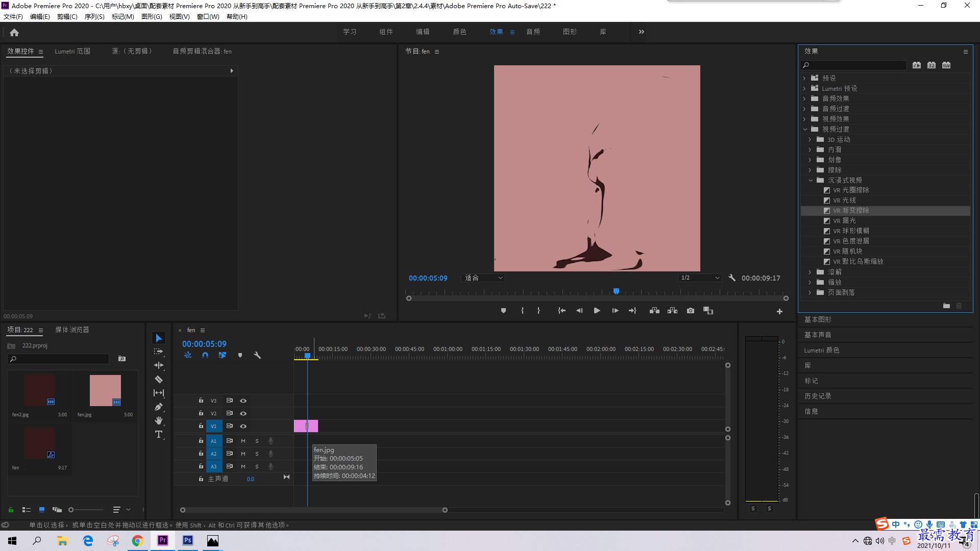Select the Ripple Edit tool
This screenshot has height=551, width=980.
[159, 365]
